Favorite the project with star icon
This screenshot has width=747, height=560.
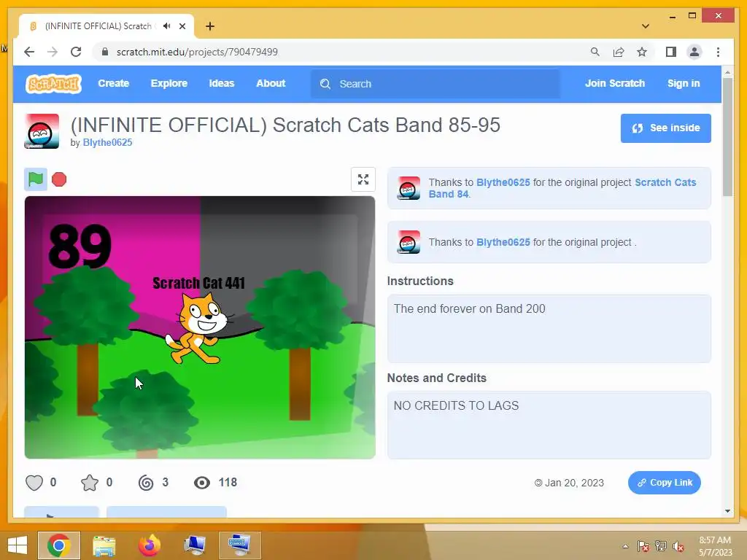[x=90, y=483]
